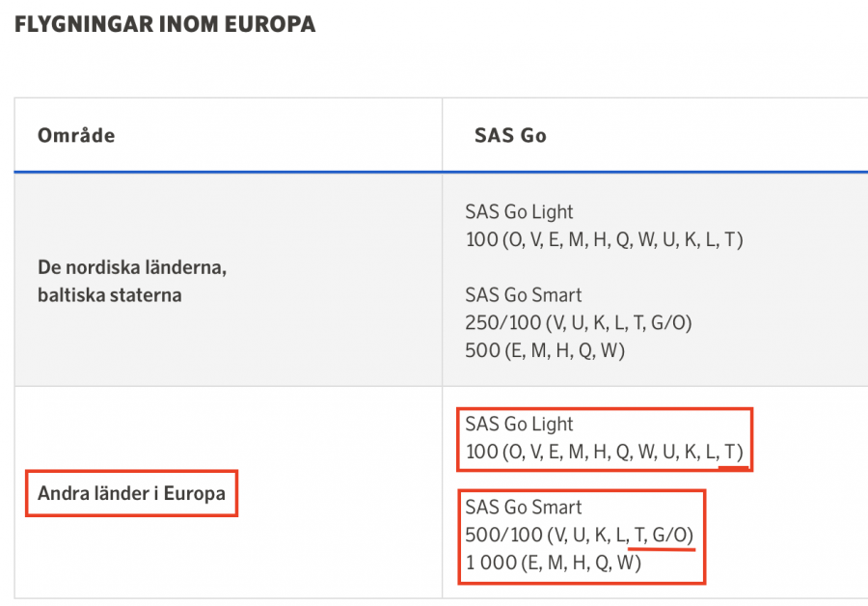Click the FLYGNINGAR INOM EUROPA heading
Viewport: 868px width, 606px height.
pyautogui.click(x=165, y=24)
